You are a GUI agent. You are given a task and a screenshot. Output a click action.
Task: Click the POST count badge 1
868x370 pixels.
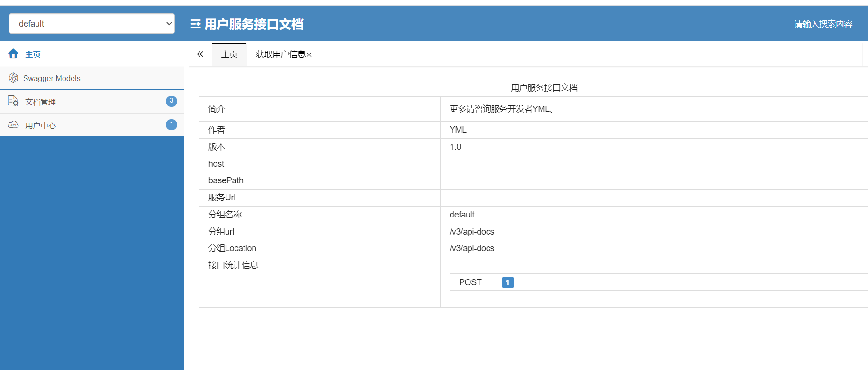(x=507, y=282)
